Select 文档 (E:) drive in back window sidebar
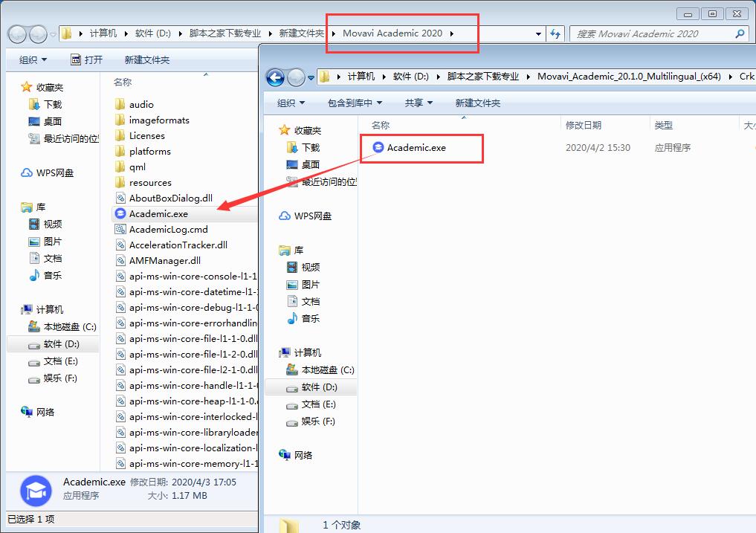Viewport: 756px width, 533px height. click(x=53, y=361)
